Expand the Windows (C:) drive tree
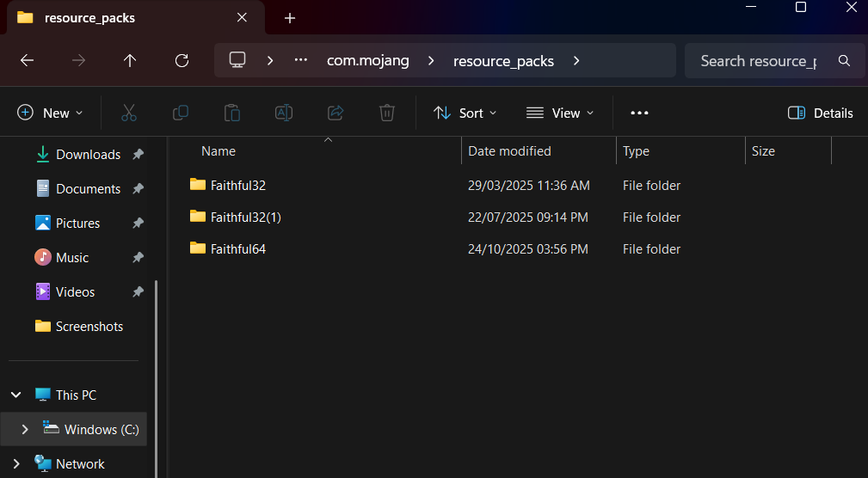 coord(25,429)
